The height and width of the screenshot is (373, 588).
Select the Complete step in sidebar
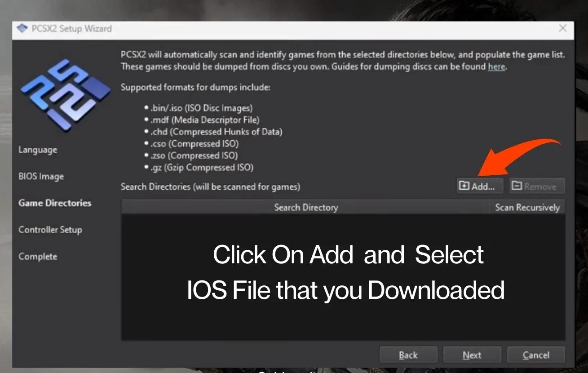pos(38,257)
